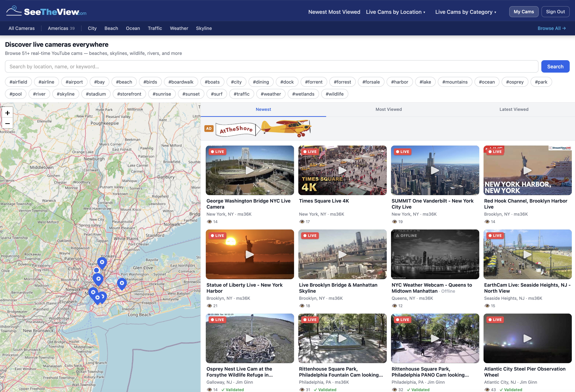Filter by the #traffic tag
The height and width of the screenshot is (392, 575).
click(241, 94)
